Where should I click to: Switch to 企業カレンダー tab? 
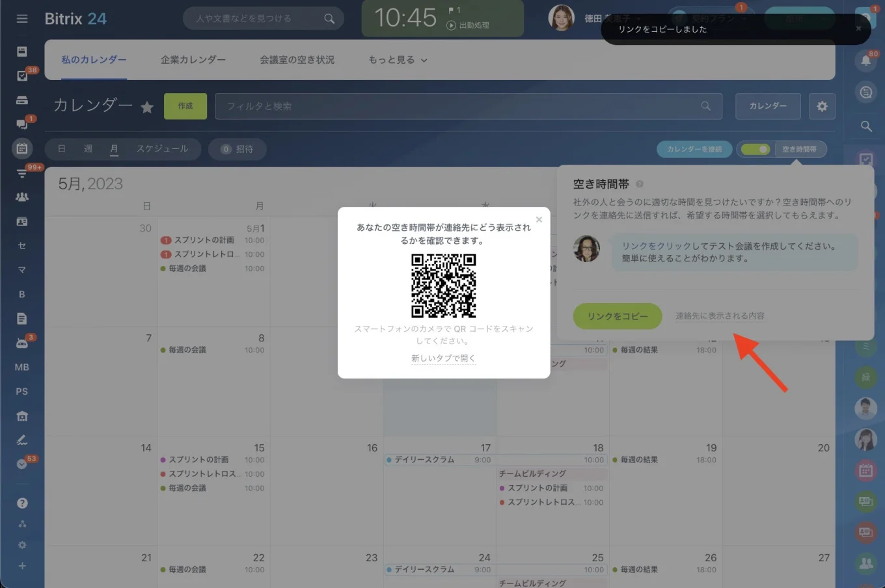[193, 60]
